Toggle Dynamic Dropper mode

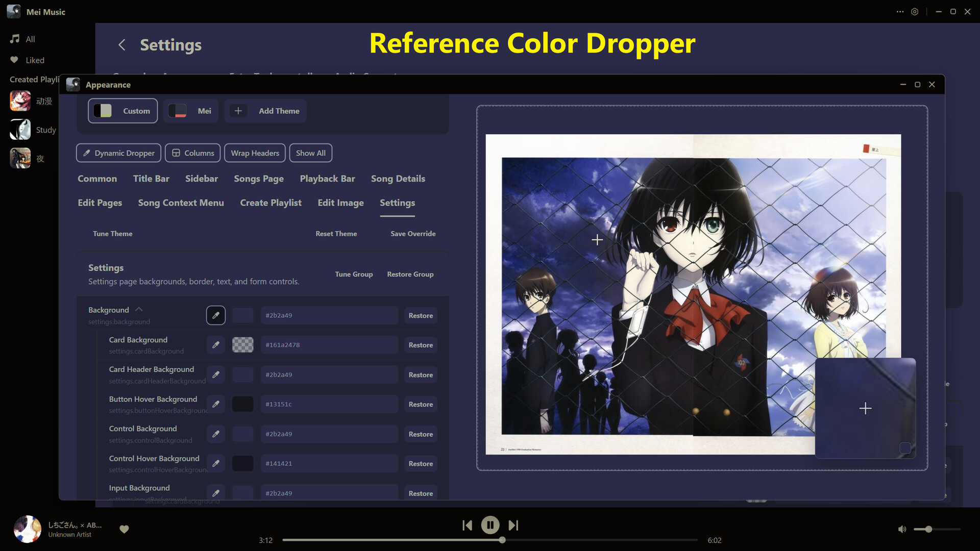point(118,153)
